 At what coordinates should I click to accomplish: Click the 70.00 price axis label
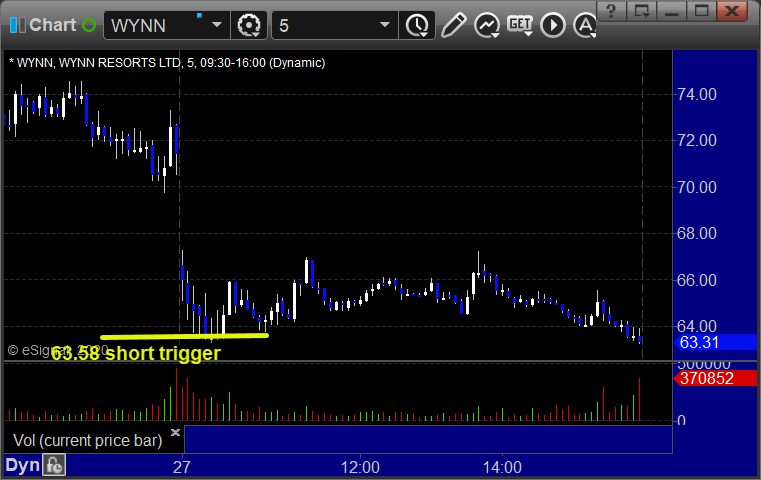697,187
